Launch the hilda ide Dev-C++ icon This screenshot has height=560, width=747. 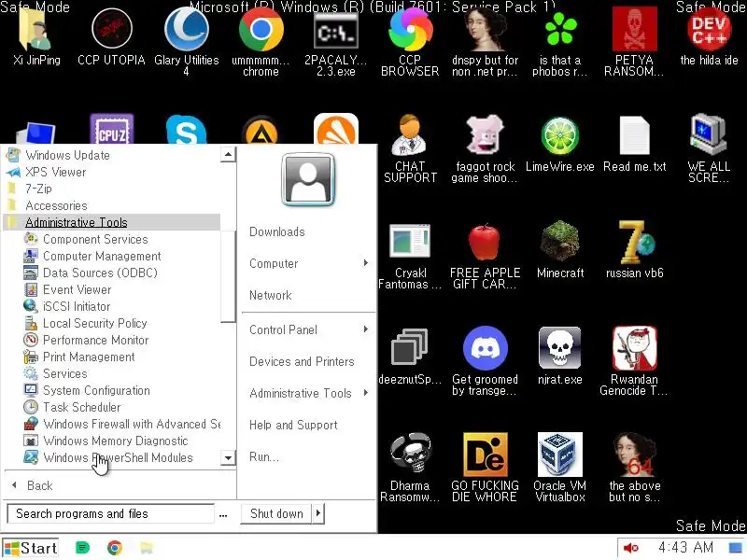pos(709,30)
